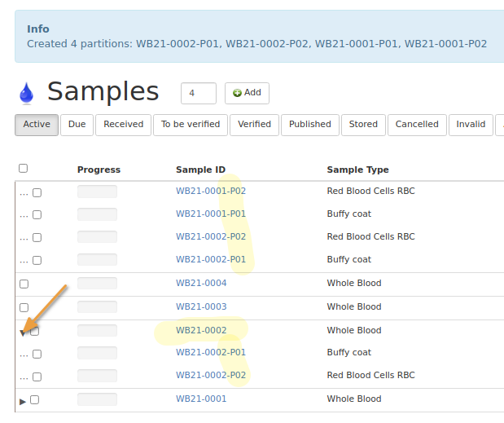The image size is (504, 423).
Task: Click the progress bar of WB21-0003
Action: [x=97, y=307]
